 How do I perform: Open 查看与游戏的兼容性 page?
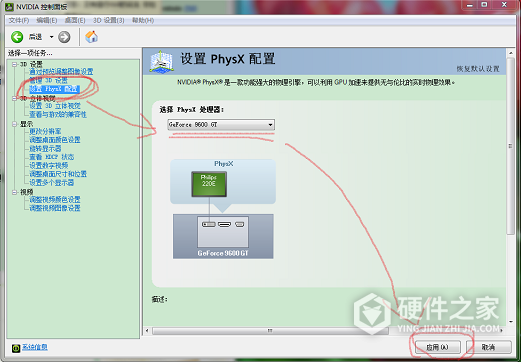[58, 115]
